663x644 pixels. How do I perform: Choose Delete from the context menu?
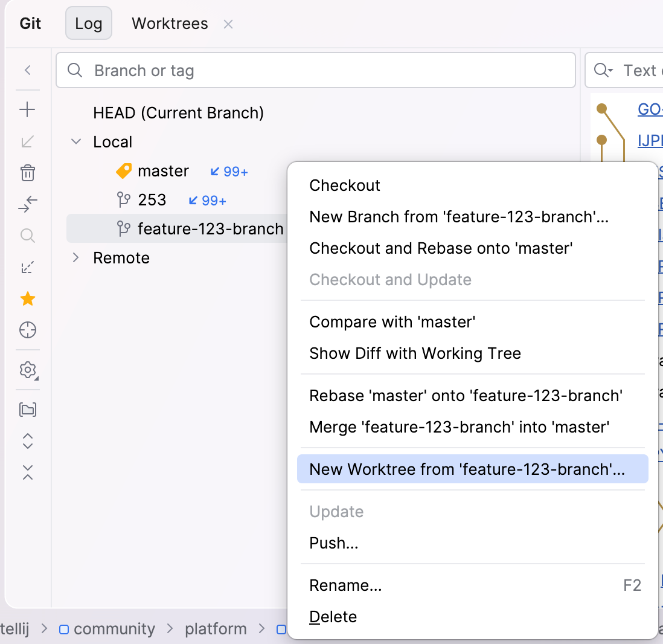(x=472, y=616)
